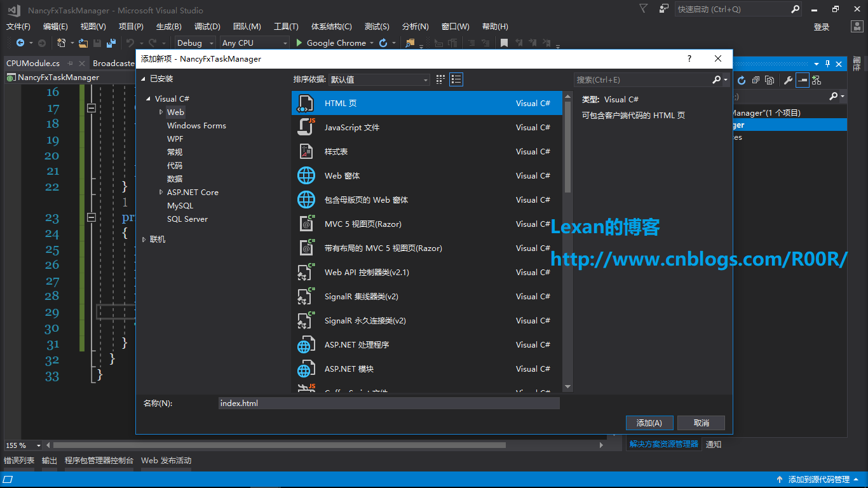868x488 pixels.
Task: Click the help question mark in dialog
Action: [x=689, y=58]
